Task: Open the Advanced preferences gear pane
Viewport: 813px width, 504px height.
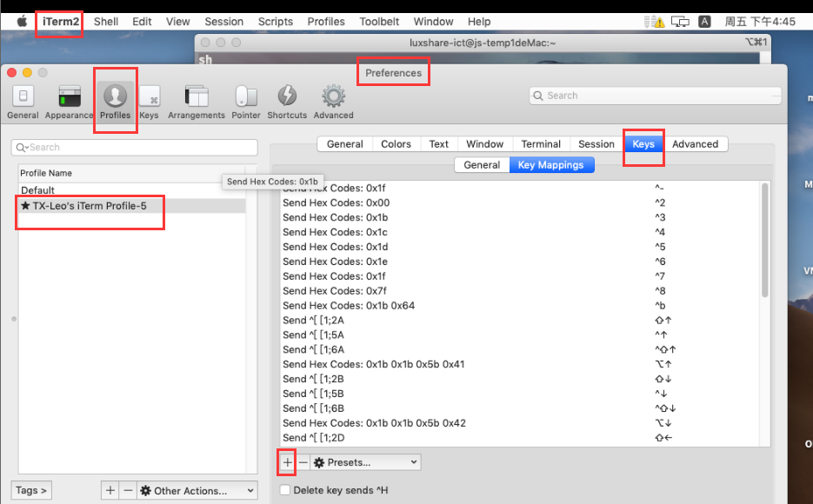Action: (333, 102)
